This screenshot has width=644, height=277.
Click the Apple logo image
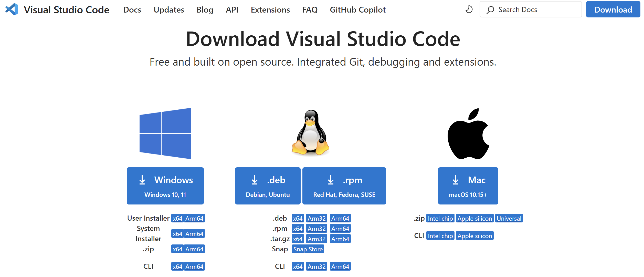click(x=468, y=134)
